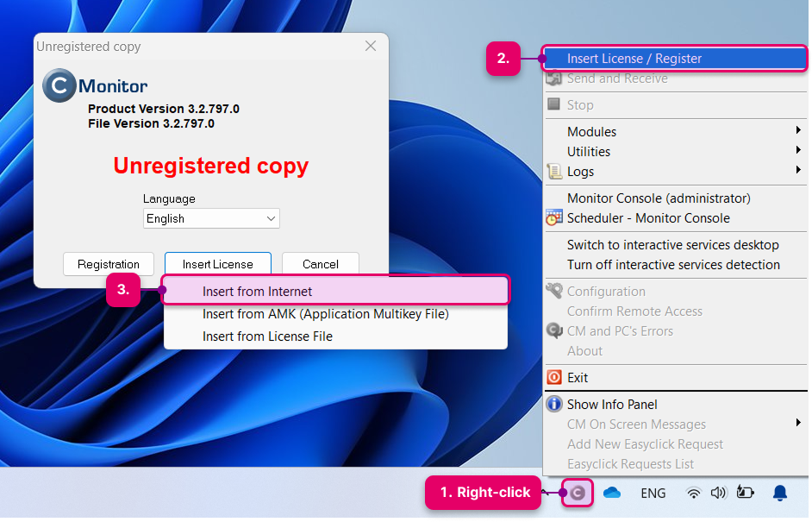Expand the Modules submenu arrow

click(x=798, y=130)
